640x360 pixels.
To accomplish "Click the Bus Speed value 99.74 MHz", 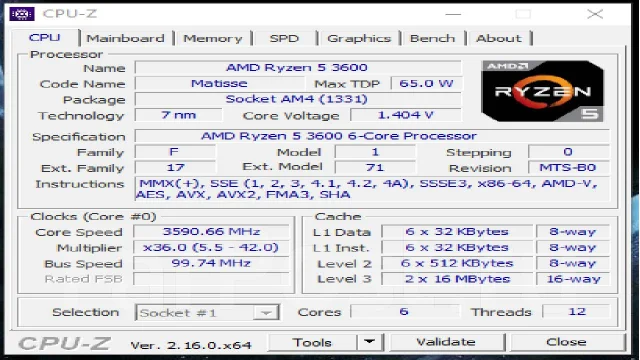I will tap(211, 263).
